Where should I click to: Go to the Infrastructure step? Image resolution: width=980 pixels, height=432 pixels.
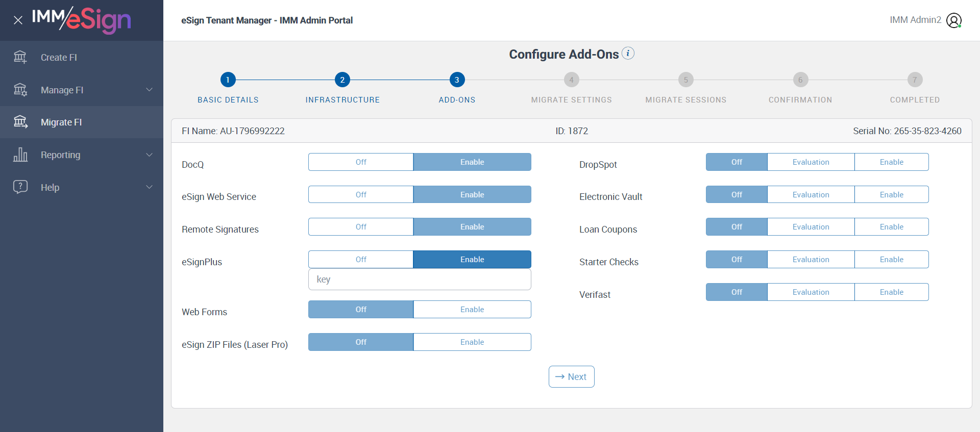point(342,80)
